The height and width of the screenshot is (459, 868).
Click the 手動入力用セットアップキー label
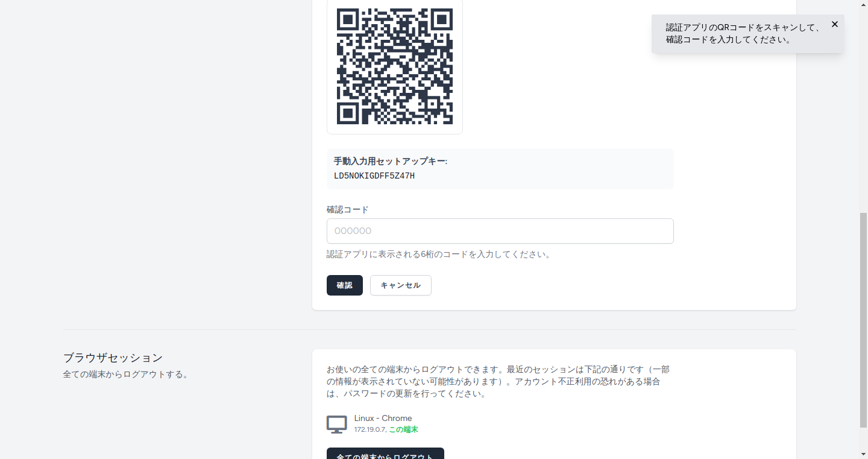point(391,161)
